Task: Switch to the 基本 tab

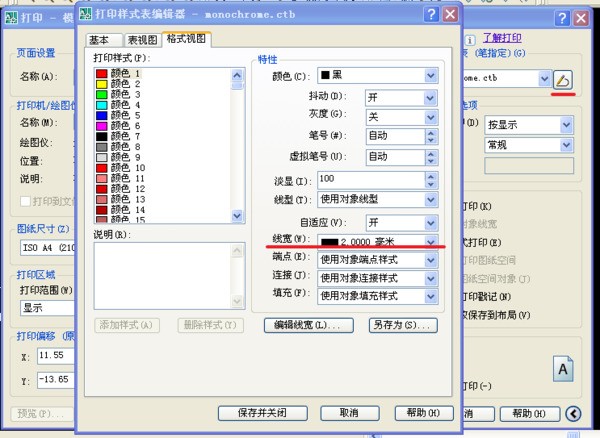Action: (98, 40)
